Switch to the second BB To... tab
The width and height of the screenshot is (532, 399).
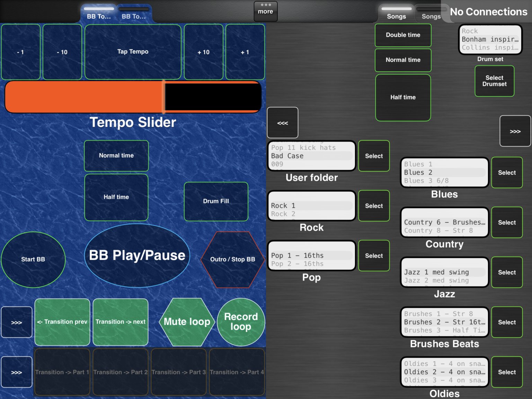134,14
